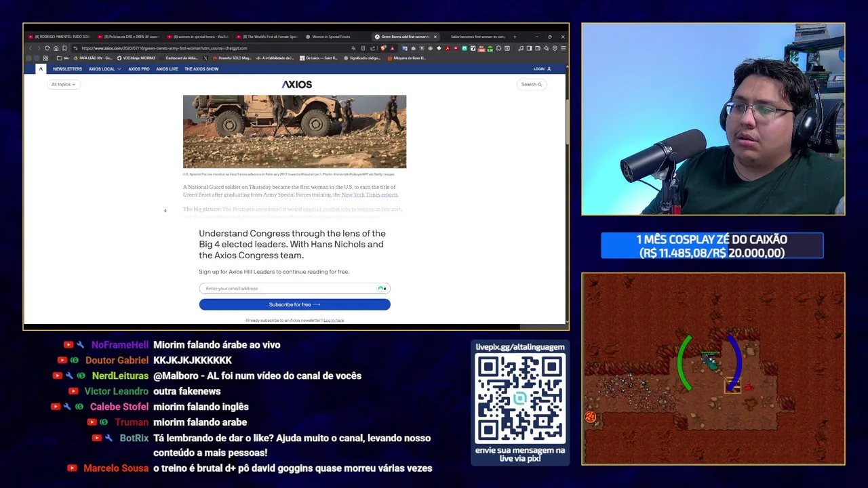Bookmark this page with the bookmark icon
The width and height of the screenshot is (868, 488).
[x=64, y=48]
